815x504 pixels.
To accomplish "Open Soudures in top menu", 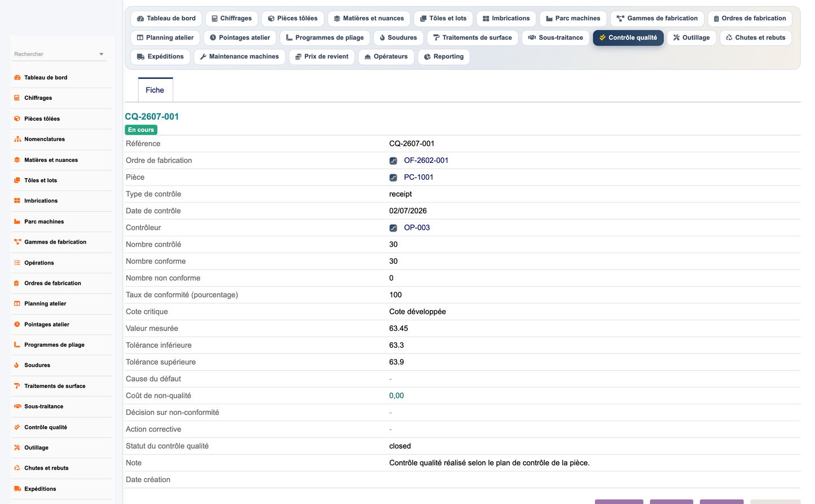I will coord(398,38).
